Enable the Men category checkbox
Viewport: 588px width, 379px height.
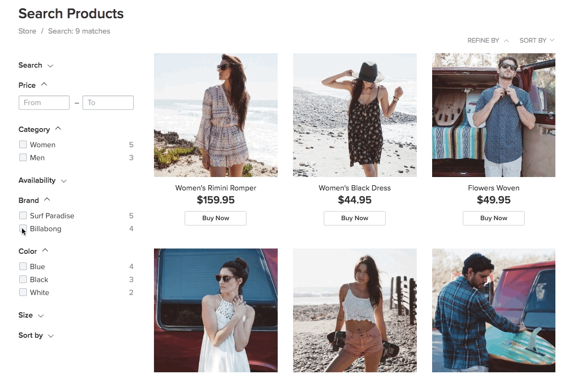pyautogui.click(x=23, y=157)
